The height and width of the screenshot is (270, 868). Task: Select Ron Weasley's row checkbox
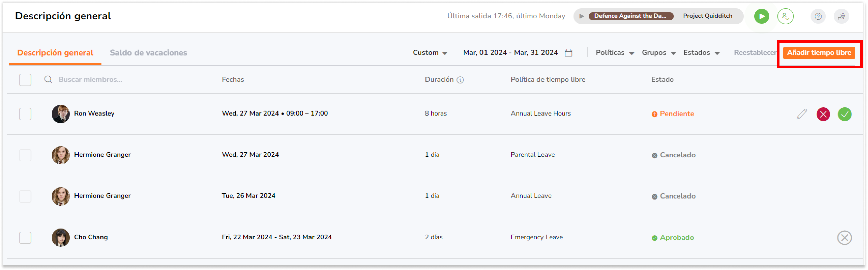coord(25,114)
